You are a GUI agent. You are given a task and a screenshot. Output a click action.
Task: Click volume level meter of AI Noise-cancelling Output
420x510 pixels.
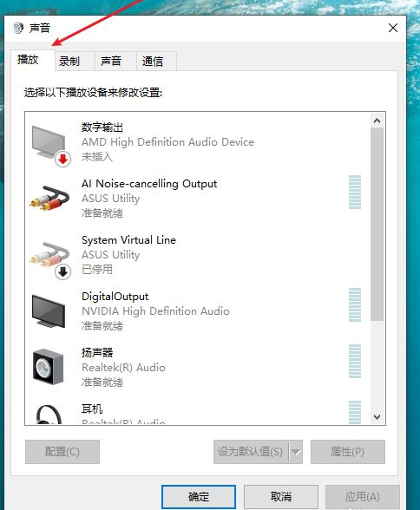[355, 193]
